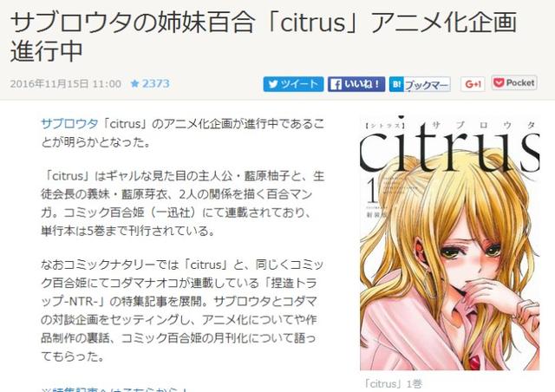Screen dimensions: 555x392
Task: Click the Twitter bird icon on the tweet button
Action: (273, 84)
